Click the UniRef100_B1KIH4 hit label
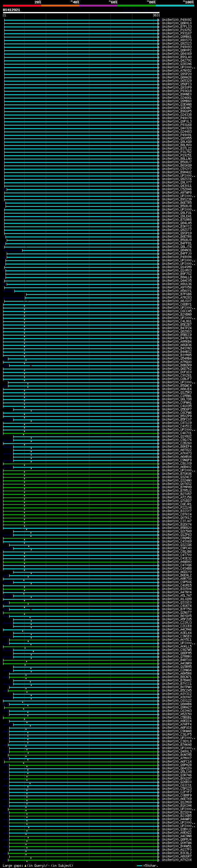This screenshot has width=197, height=868. pyautogui.click(x=176, y=805)
